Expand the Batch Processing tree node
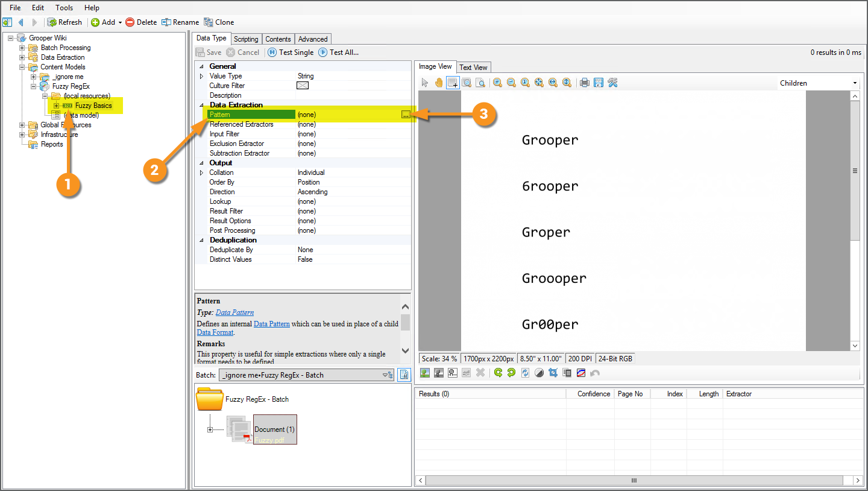Viewport: 868px width, 491px height. (x=22, y=48)
